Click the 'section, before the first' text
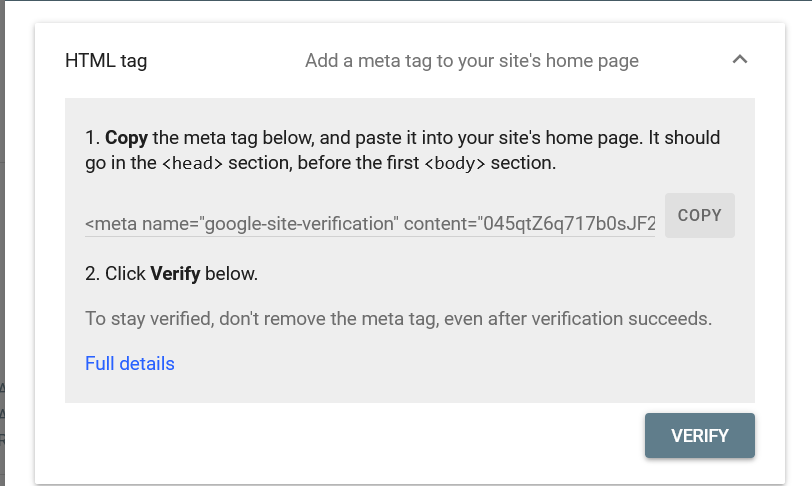The width and height of the screenshot is (812, 486). [323, 163]
